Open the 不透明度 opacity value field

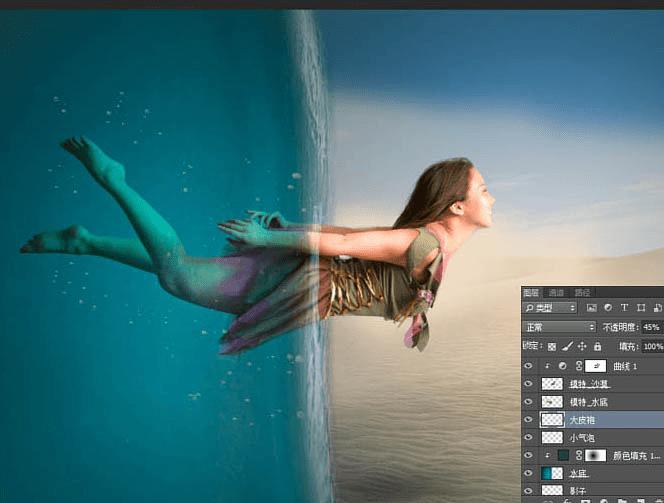pyautogui.click(x=651, y=327)
